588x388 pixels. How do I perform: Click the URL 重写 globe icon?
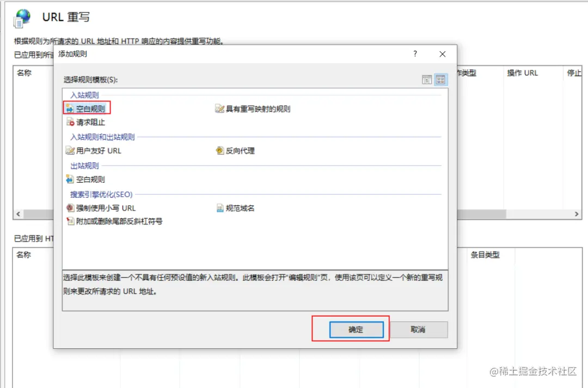(x=22, y=18)
